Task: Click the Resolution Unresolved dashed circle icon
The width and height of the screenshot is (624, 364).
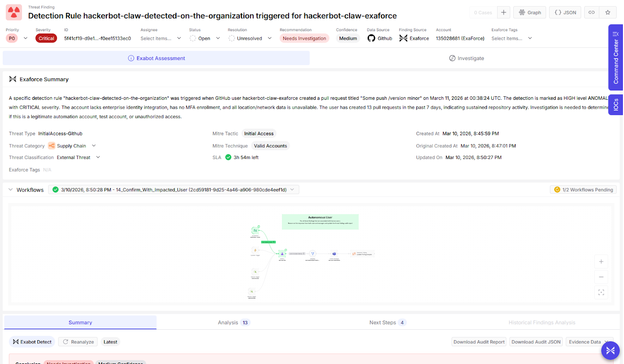Action: (x=232, y=38)
